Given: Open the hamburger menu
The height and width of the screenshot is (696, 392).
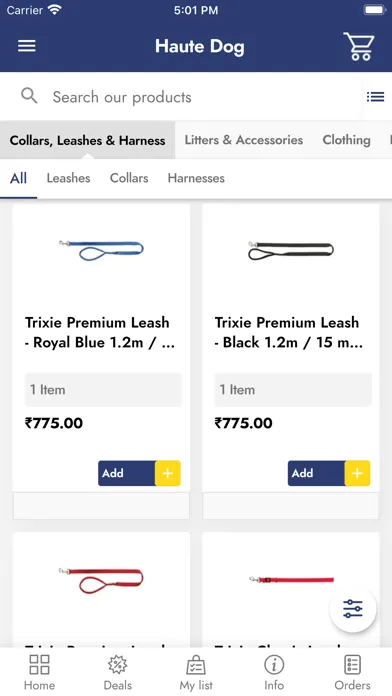Looking at the screenshot, I should point(27,46).
